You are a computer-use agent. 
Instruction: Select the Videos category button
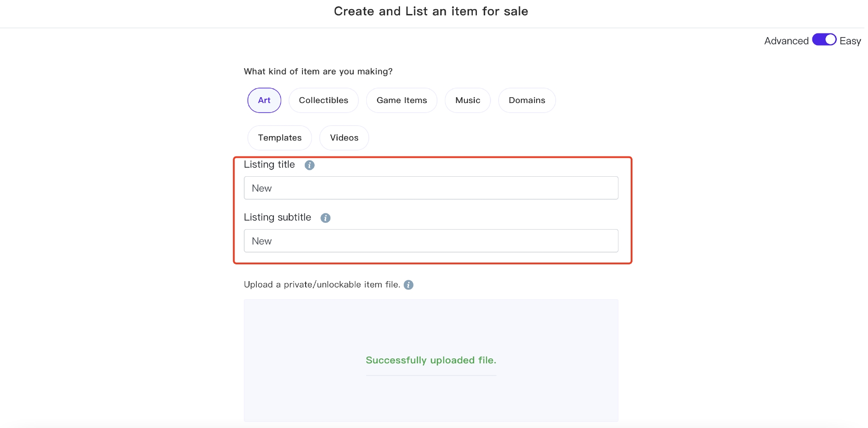[x=344, y=138]
